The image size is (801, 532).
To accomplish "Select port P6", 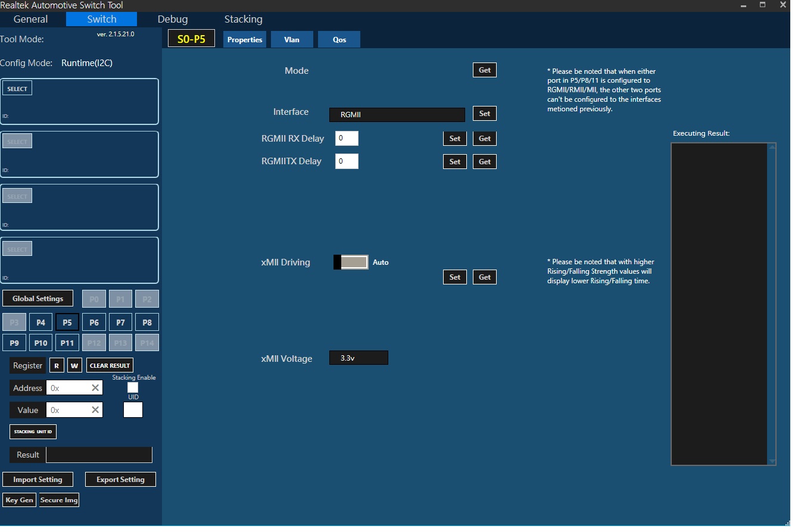I will coord(94,323).
